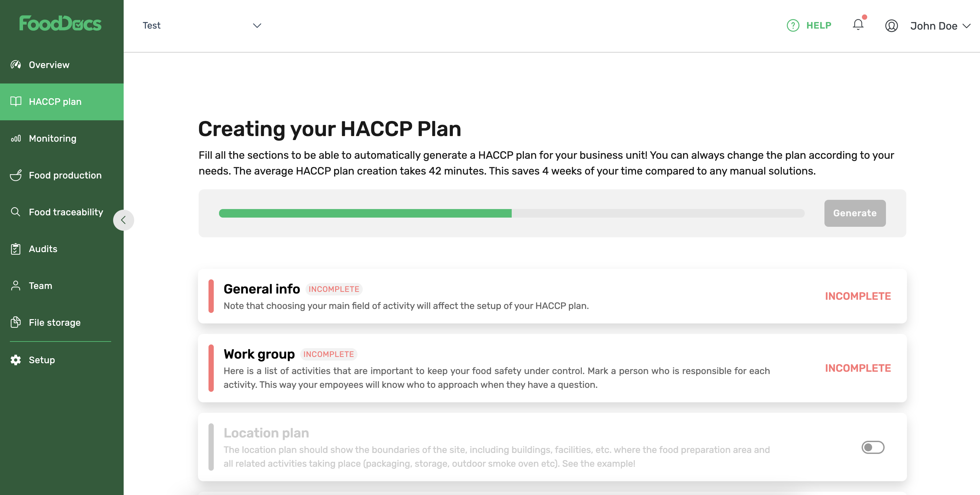980x495 pixels.
Task: Click the FoodDocs logo
Action: point(61,23)
